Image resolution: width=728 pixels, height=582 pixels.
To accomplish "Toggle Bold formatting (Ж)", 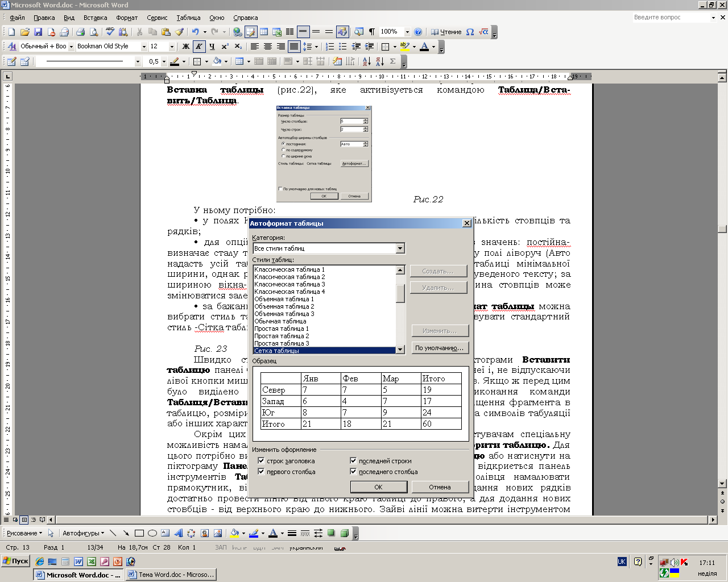I will click(186, 47).
